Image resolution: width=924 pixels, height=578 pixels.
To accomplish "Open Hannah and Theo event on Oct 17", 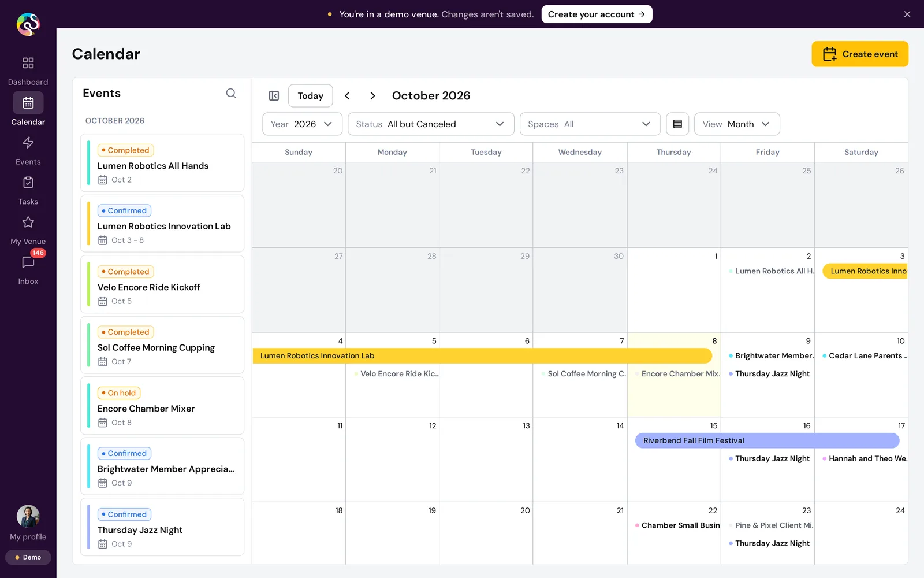I will point(865,458).
